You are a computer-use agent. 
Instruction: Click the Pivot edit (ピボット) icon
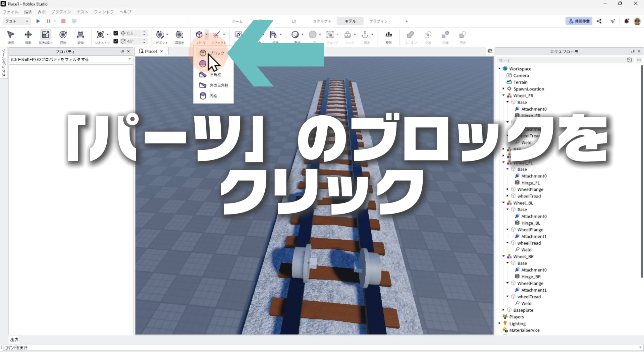click(x=160, y=35)
